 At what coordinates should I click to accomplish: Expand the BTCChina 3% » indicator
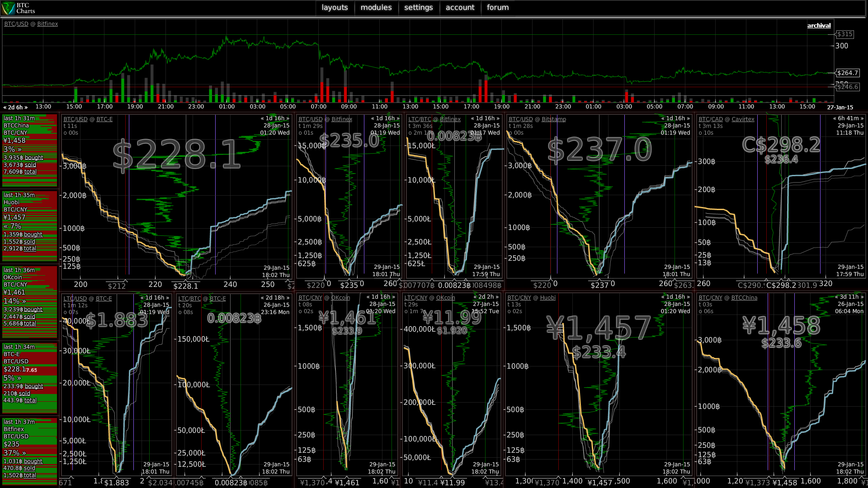click(x=12, y=149)
